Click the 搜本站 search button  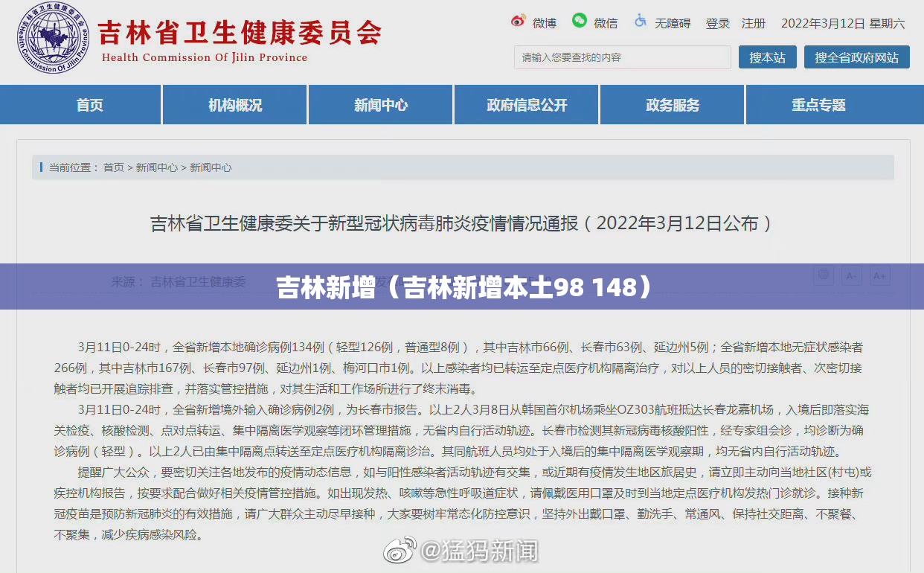(768, 57)
